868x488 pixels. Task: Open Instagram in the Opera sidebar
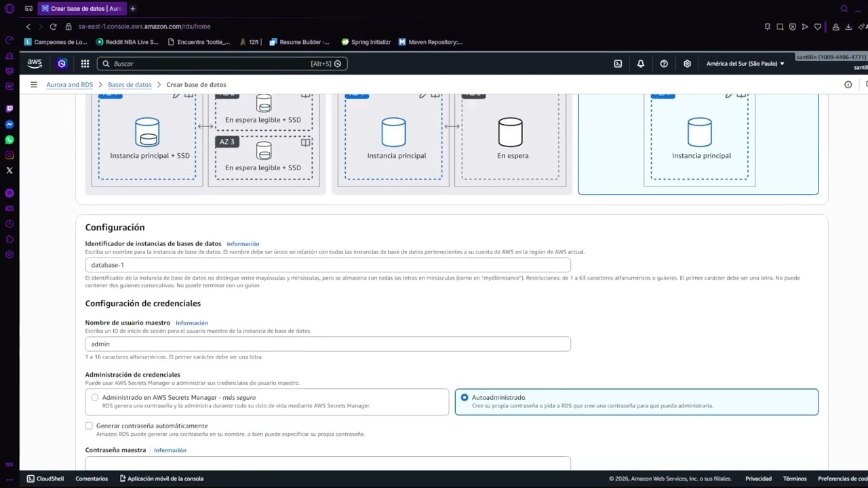9,155
